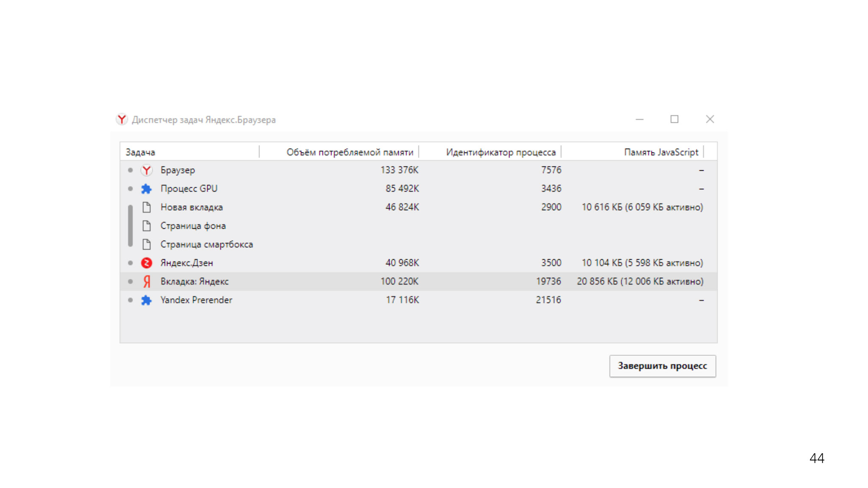Screen dimensions: 868x488
Task: Click the Yandex Browser icon in Браузер row
Action: pos(146,170)
